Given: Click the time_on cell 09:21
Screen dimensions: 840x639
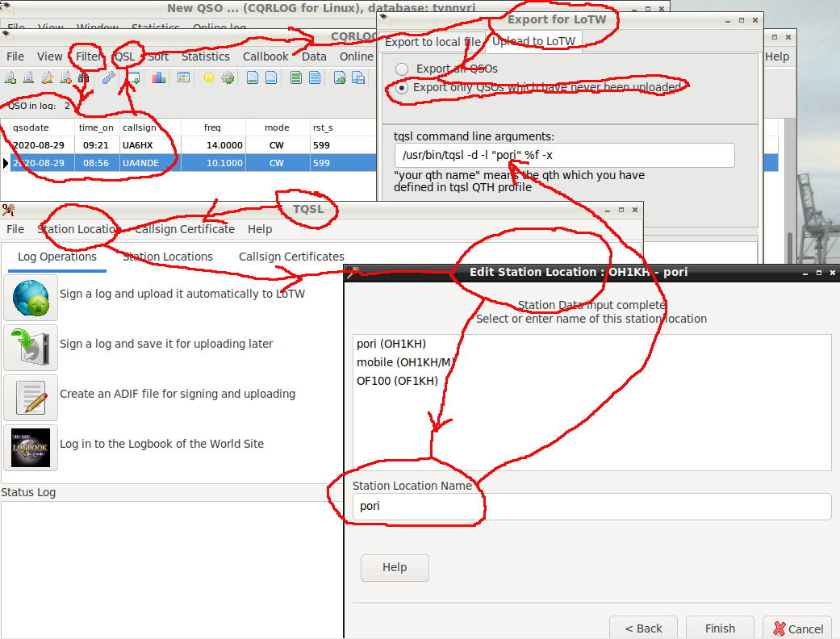Looking at the screenshot, I should coord(96,145).
